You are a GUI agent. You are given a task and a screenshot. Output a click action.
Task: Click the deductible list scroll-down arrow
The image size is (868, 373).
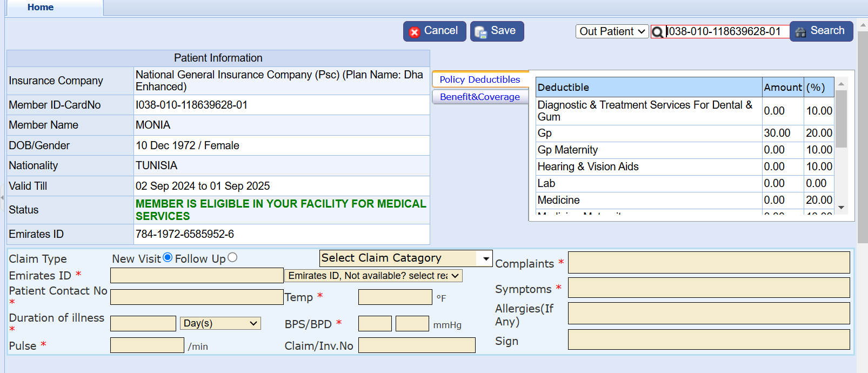pyautogui.click(x=841, y=208)
